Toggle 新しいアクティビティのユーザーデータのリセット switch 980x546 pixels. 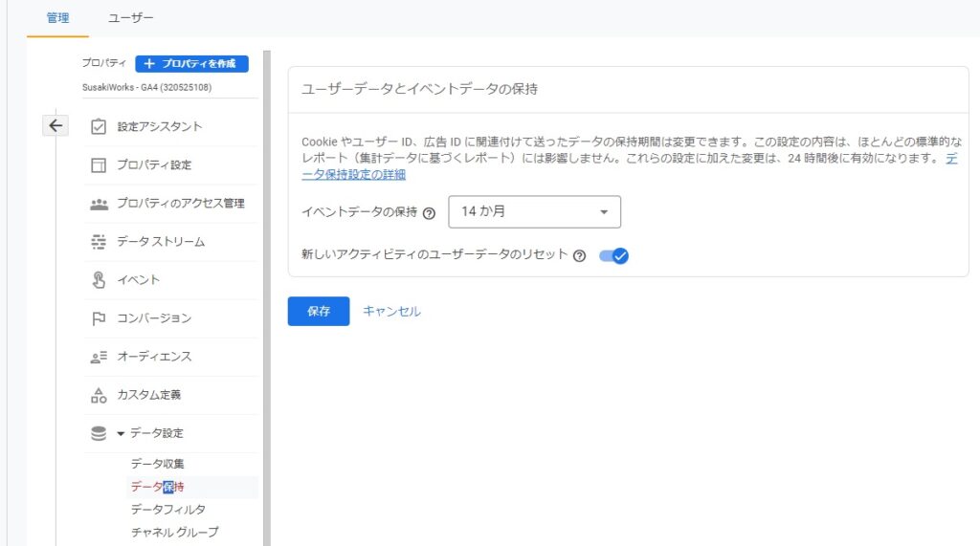[x=613, y=255]
